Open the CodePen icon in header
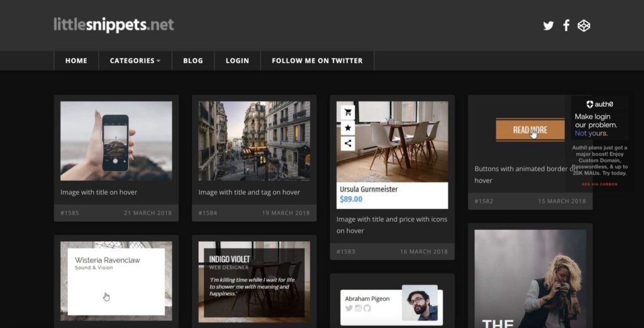This screenshot has height=328, width=644. [584, 26]
